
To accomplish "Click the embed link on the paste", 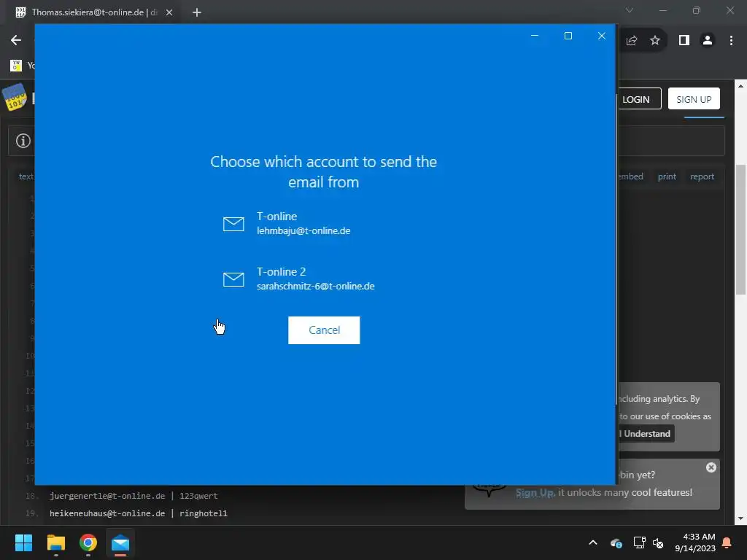I will pos(630,176).
